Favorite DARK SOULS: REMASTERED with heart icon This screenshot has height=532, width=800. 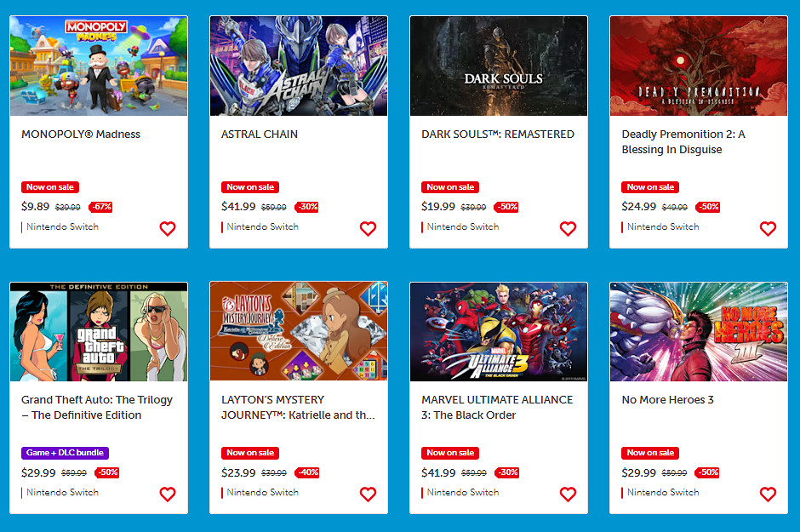[x=568, y=228]
